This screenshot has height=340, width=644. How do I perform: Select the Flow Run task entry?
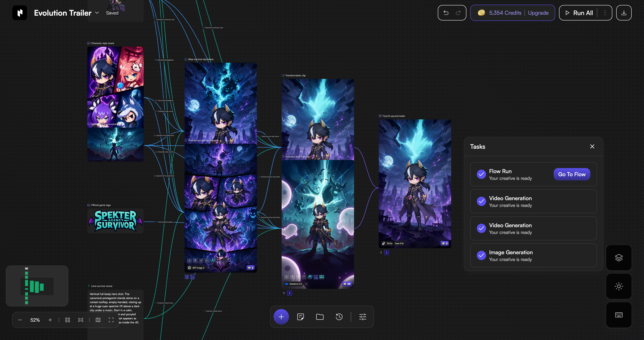[x=533, y=174]
